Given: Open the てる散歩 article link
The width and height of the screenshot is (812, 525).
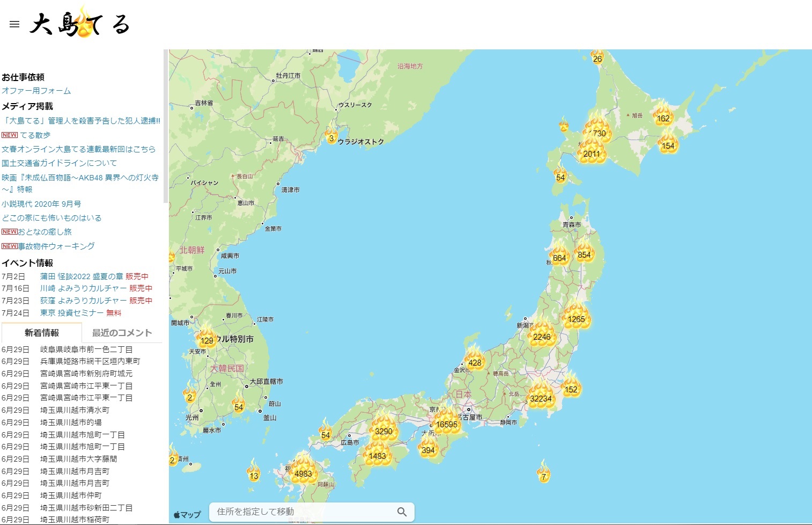Looking at the screenshot, I should (x=35, y=135).
